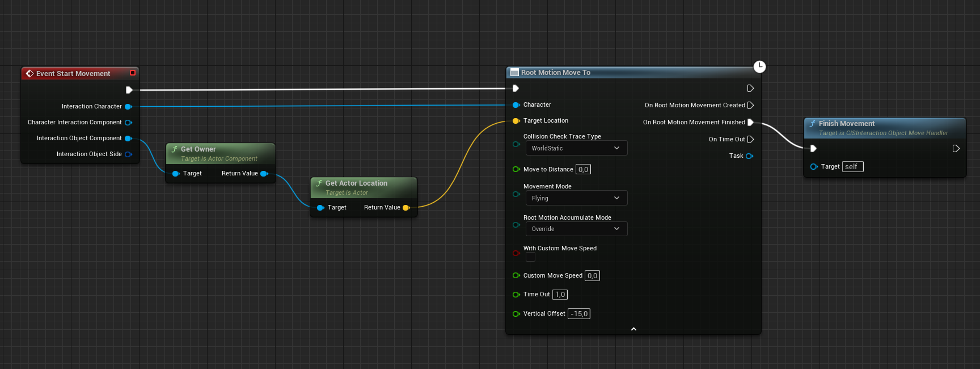This screenshot has height=369, width=980.
Task: Click the Task output pin
Action: pyautogui.click(x=749, y=156)
